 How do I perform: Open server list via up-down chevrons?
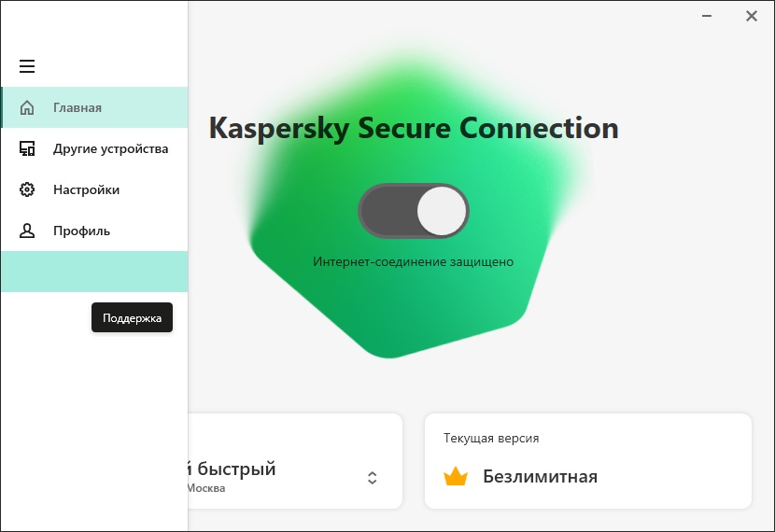[373, 478]
